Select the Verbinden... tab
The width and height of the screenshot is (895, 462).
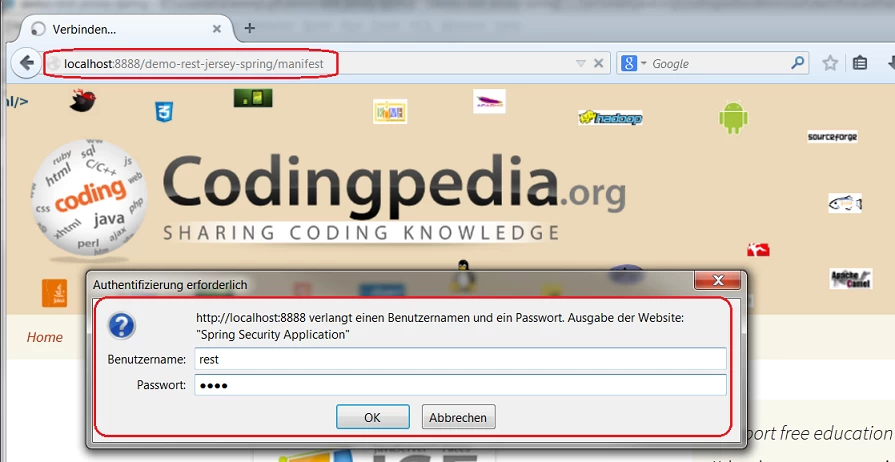click(x=122, y=29)
